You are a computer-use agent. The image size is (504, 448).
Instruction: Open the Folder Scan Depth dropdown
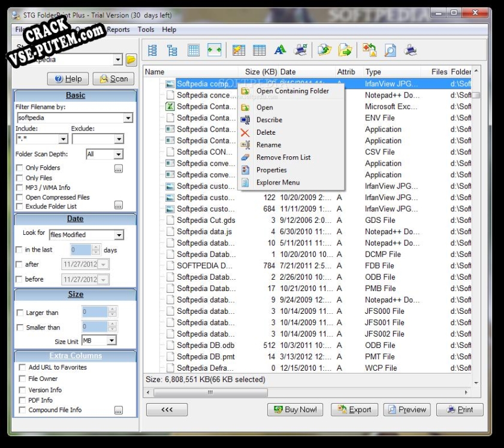(118, 155)
